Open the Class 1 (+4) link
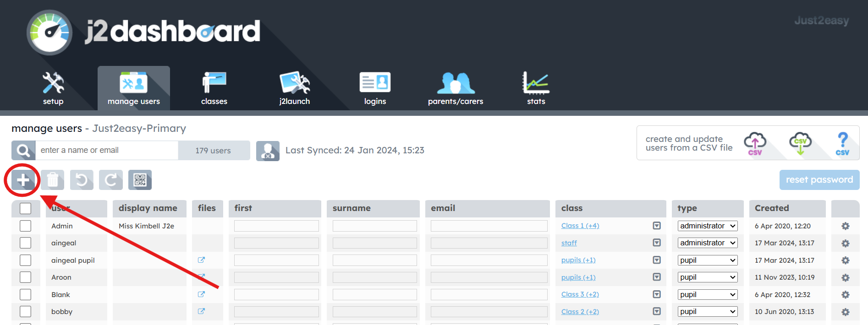Image resolution: width=868 pixels, height=325 pixels. (x=580, y=226)
